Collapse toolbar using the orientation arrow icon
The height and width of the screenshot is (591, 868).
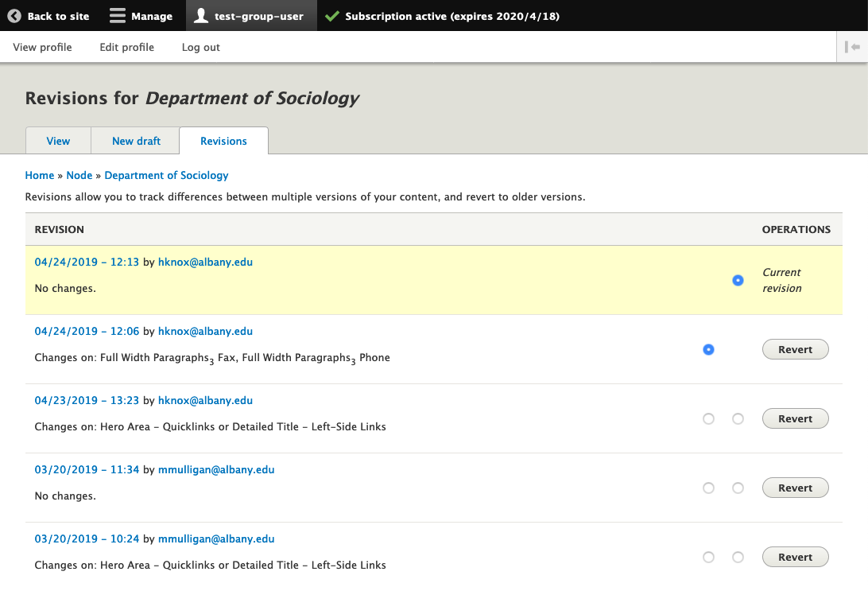pos(852,47)
